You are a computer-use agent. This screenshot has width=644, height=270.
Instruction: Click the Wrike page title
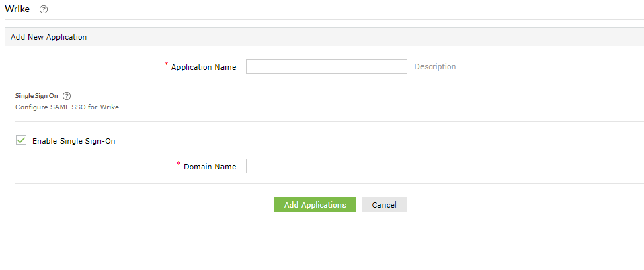[x=17, y=9]
